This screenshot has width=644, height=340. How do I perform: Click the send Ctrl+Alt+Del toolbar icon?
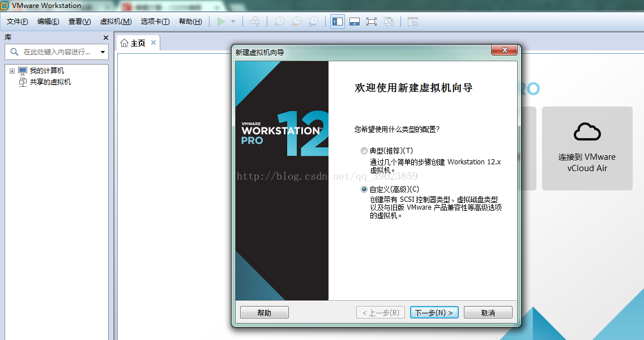click(255, 22)
